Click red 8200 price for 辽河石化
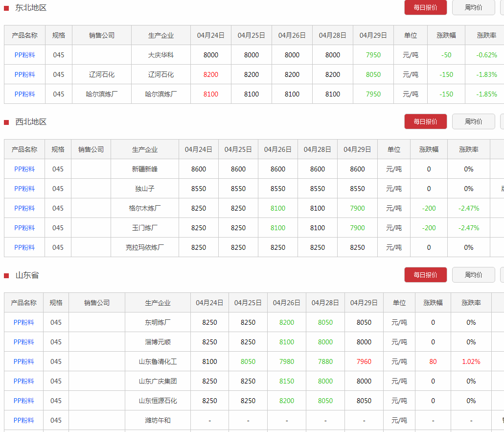 pyautogui.click(x=211, y=74)
